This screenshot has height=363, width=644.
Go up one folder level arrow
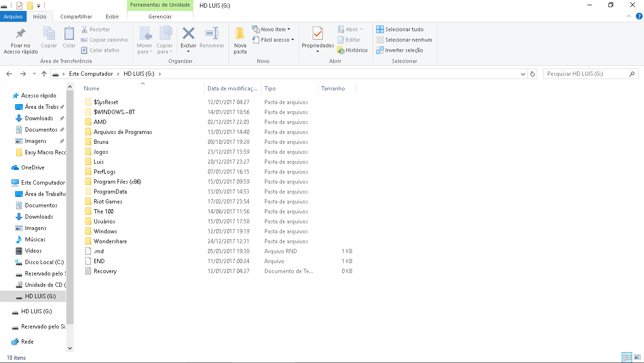pos(44,74)
